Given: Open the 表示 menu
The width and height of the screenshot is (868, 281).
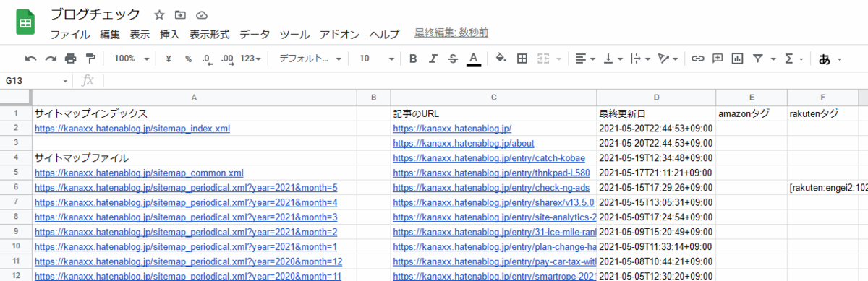Looking at the screenshot, I should click(x=140, y=34).
